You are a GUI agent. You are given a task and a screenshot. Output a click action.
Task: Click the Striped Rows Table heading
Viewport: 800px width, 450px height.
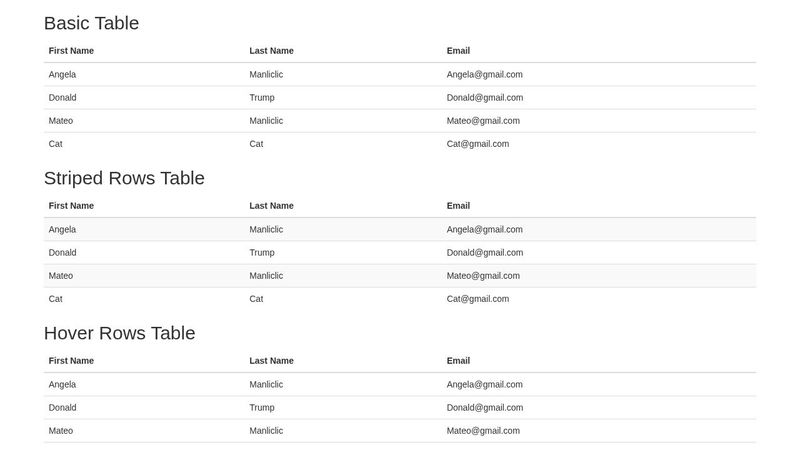tap(124, 178)
